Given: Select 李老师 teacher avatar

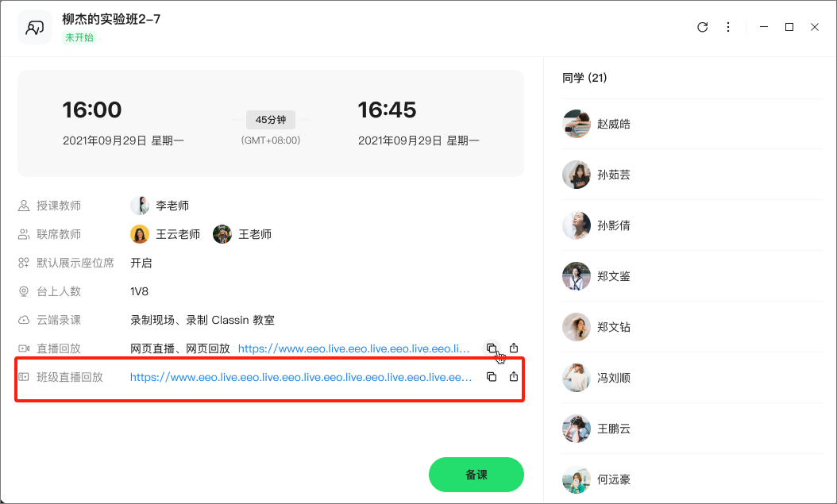Looking at the screenshot, I should tap(140, 206).
